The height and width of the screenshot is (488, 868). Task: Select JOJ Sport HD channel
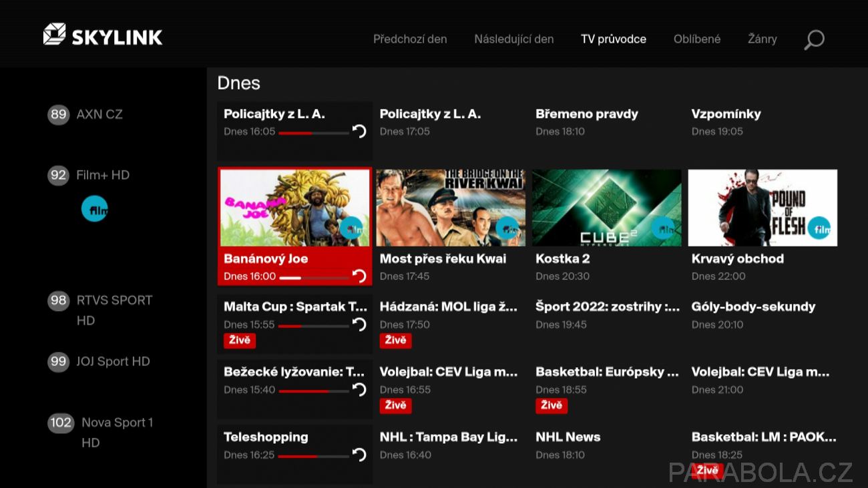[113, 361]
